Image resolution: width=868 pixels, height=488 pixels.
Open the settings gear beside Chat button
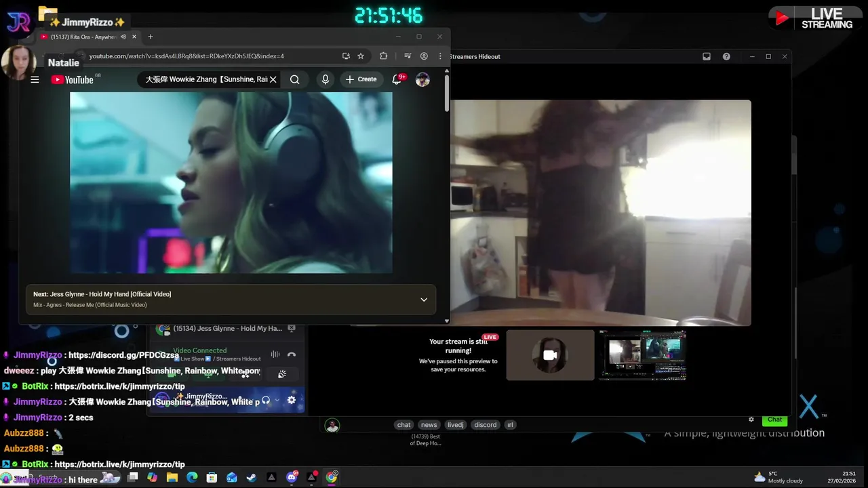pos(751,420)
